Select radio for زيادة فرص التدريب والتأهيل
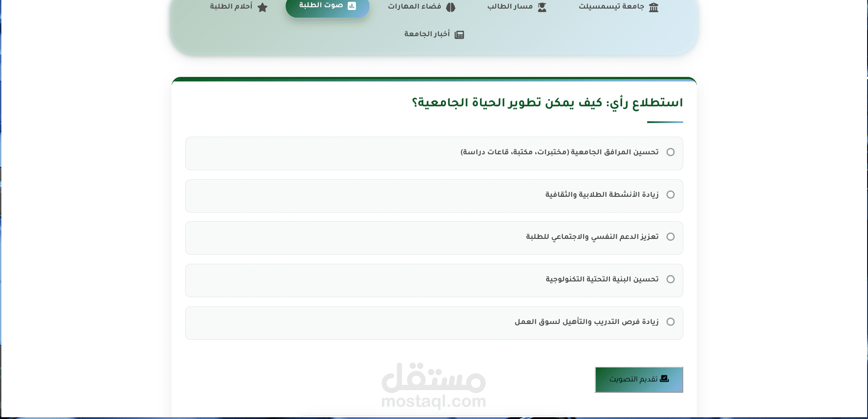 [x=671, y=322]
